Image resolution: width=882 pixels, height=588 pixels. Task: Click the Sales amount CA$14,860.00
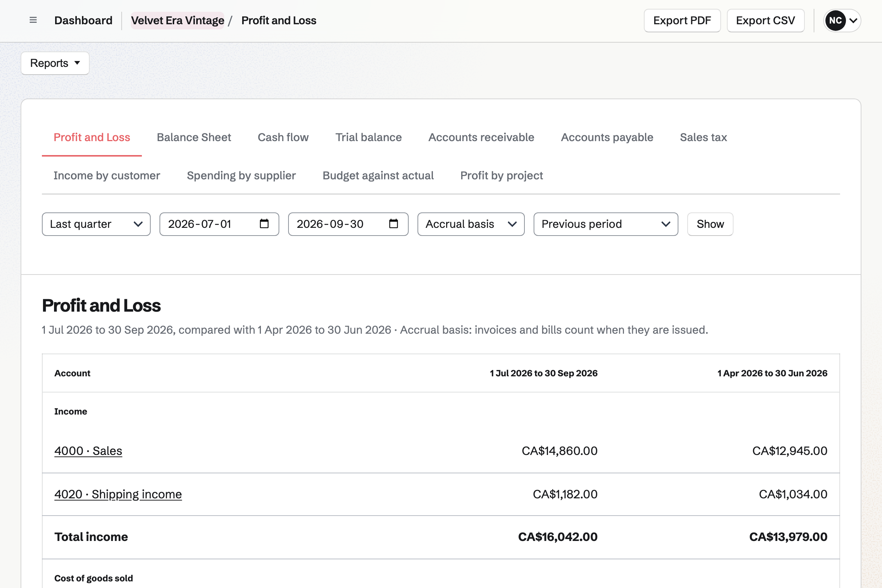[x=559, y=451]
